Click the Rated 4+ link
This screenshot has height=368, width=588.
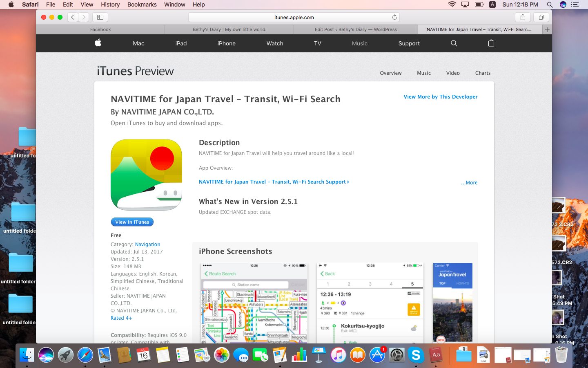121,318
